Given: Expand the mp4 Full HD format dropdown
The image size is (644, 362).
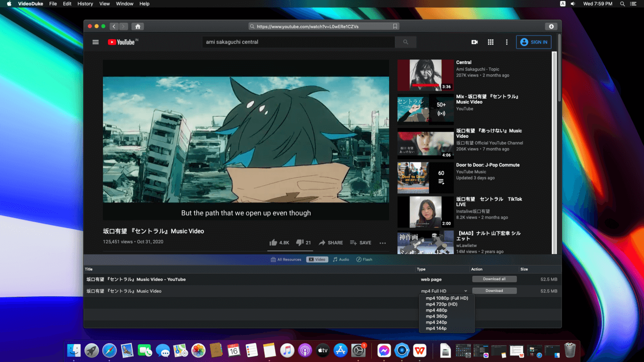Looking at the screenshot, I should pyautogui.click(x=444, y=291).
